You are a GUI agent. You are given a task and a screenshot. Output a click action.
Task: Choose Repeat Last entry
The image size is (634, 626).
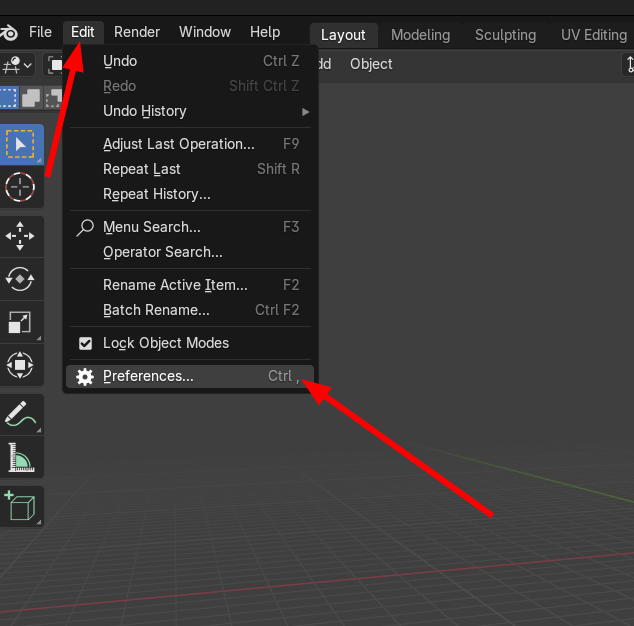click(190, 169)
